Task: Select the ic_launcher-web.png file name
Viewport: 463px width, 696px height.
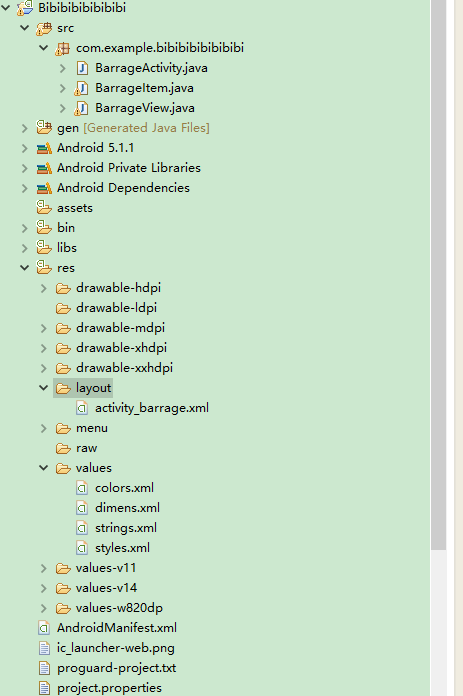Action: pos(115,648)
